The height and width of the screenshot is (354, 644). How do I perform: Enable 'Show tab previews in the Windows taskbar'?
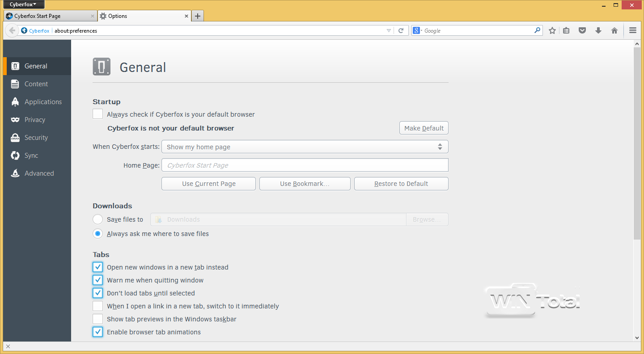[97, 319]
